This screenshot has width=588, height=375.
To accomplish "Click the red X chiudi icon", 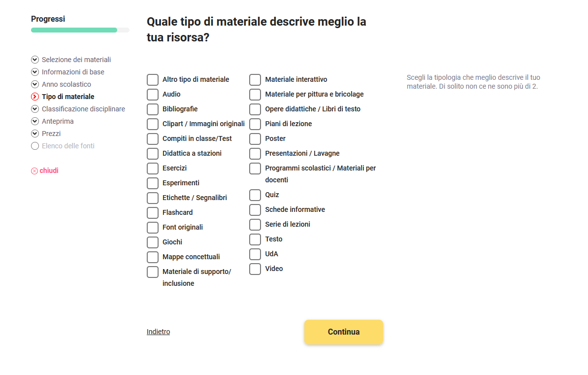I will [34, 171].
